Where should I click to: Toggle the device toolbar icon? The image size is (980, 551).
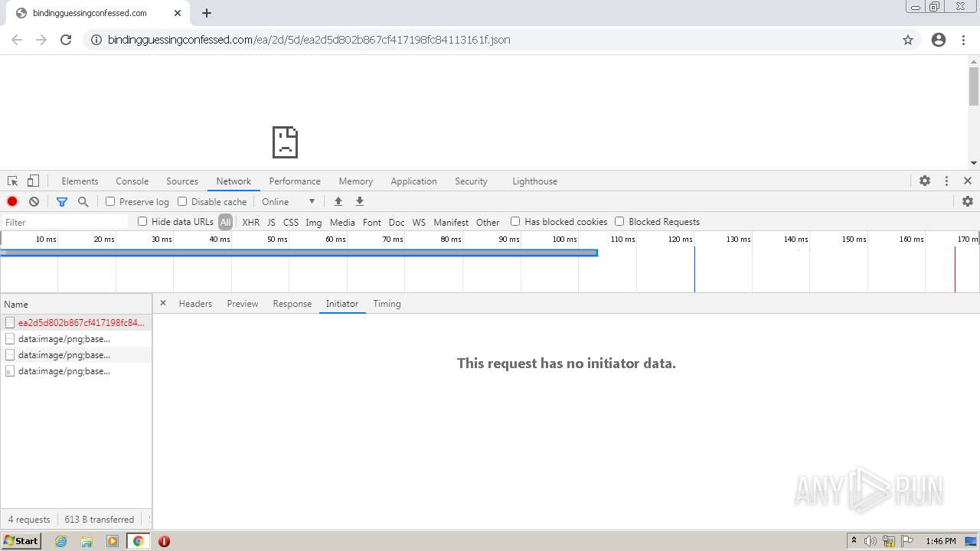(33, 181)
